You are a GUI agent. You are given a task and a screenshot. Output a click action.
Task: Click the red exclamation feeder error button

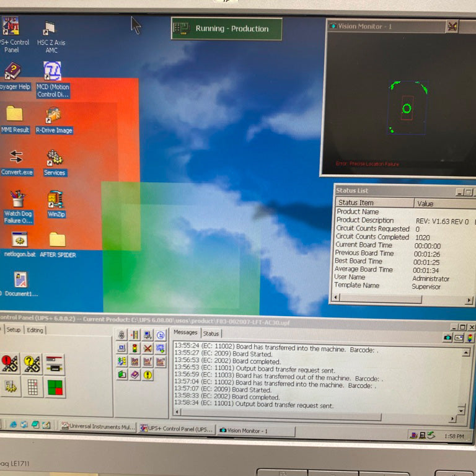tap(10, 363)
